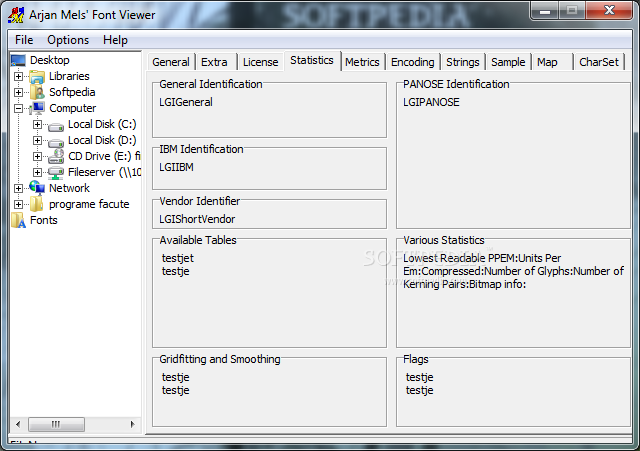Click the Fileserver network drive icon
640x451 pixels.
tap(56, 173)
